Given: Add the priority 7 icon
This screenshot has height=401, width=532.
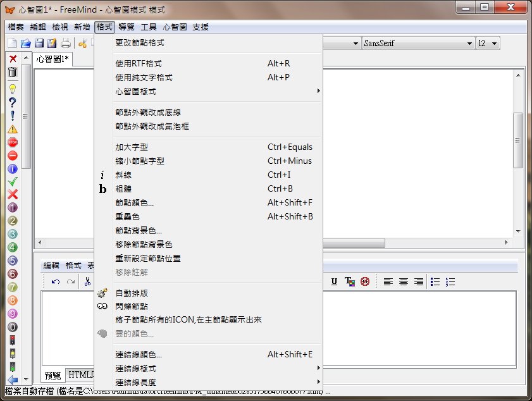Looking at the screenshot, I should [x=13, y=287].
